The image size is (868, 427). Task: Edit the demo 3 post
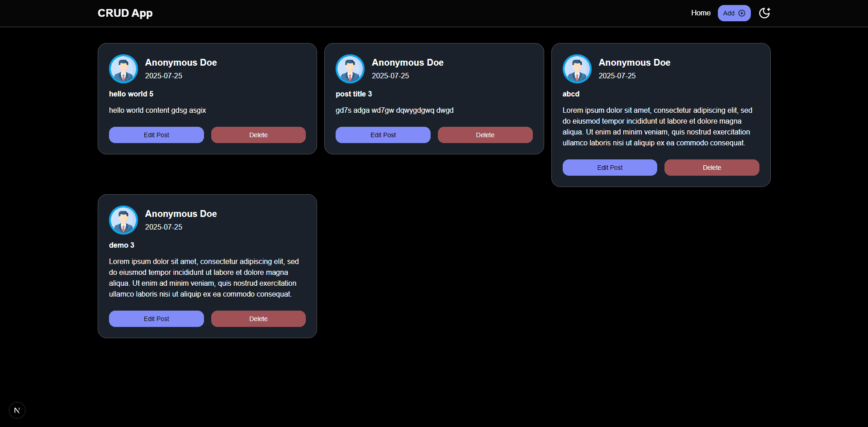click(x=156, y=319)
